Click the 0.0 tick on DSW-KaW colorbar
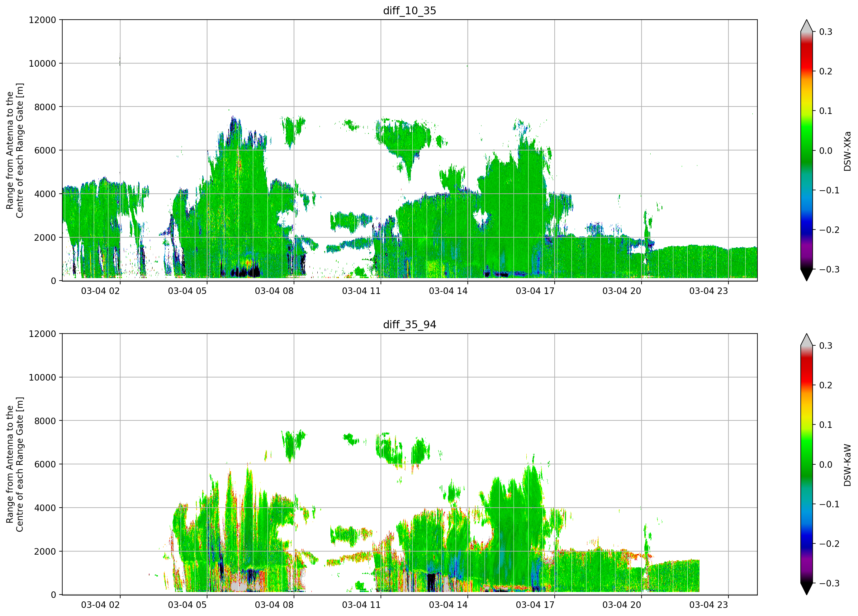 [826, 465]
